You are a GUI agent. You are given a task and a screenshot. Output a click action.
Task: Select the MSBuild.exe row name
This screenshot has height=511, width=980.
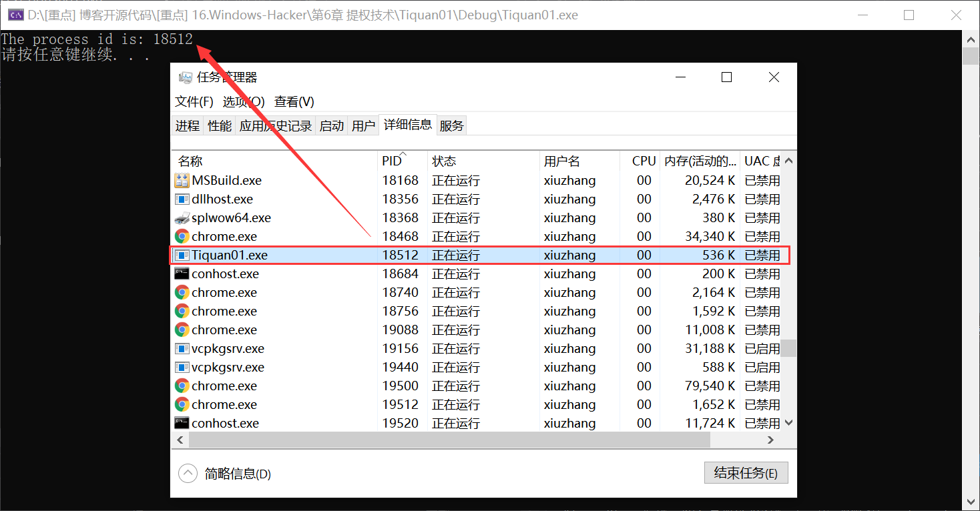coord(226,180)
